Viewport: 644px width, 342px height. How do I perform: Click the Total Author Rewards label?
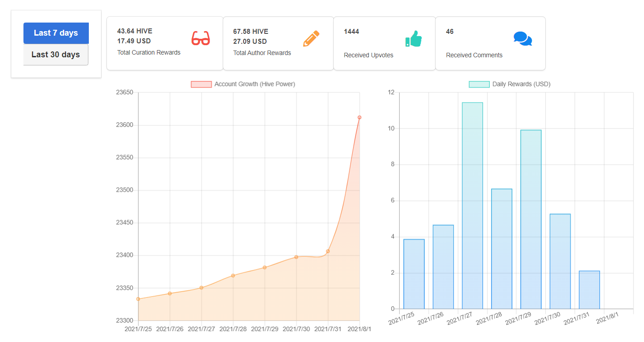pyautogui.click(x=262, y=53)
